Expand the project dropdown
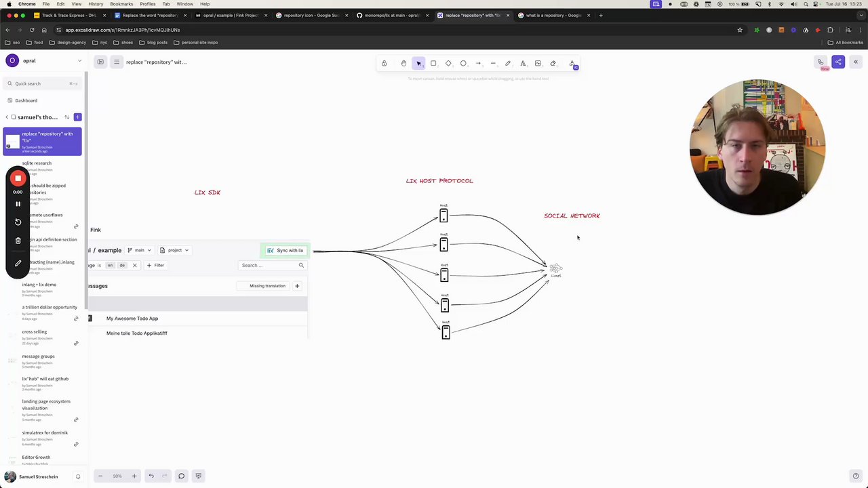 click(174, 250)
